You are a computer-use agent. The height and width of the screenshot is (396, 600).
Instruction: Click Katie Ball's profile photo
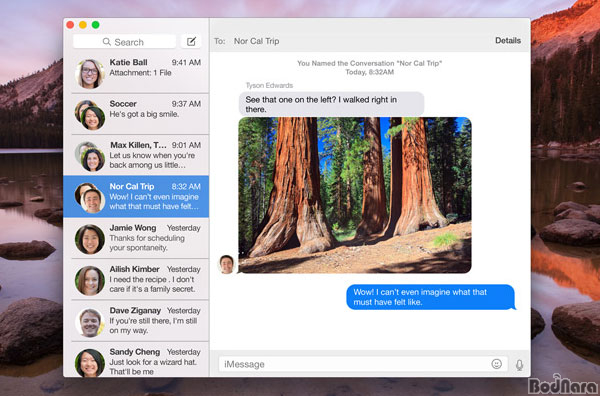click(x=90, y=74)
